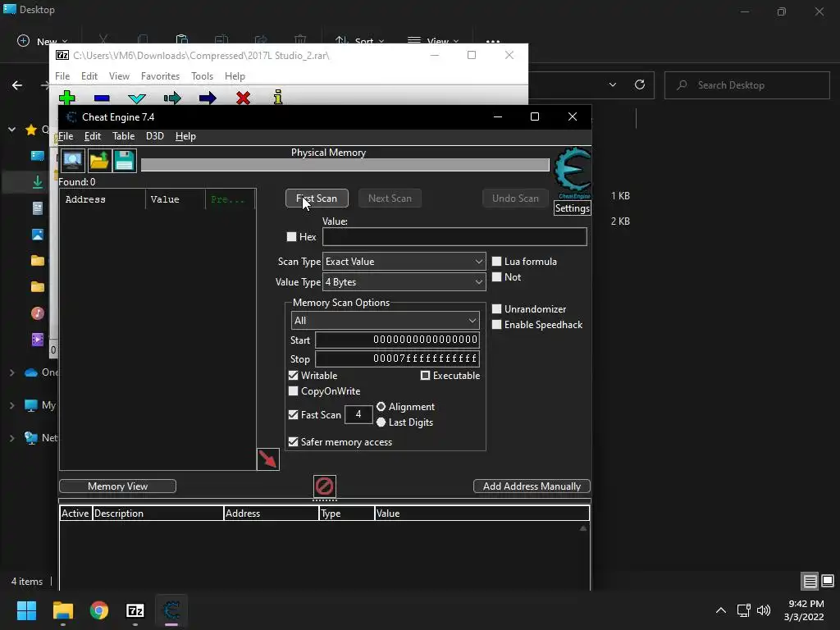
Task: Switch to 7-Zip taskbar icon
Action: click(135, 610)
